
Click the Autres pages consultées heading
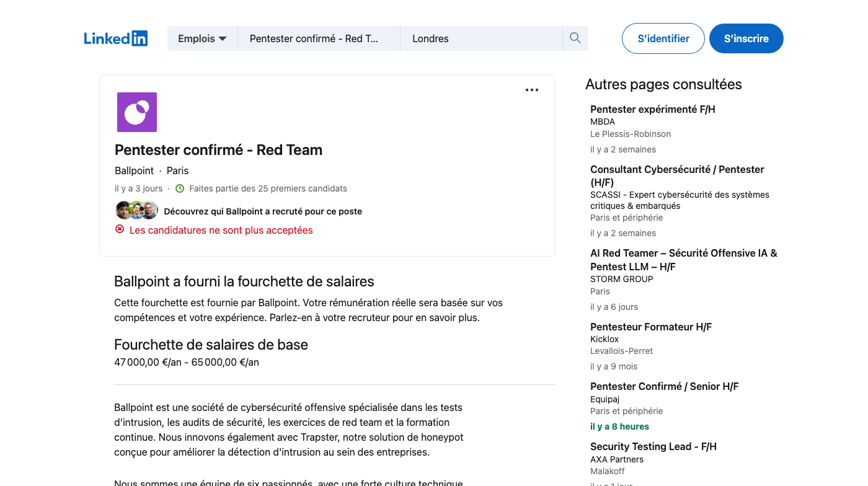(x=663, y=84)
